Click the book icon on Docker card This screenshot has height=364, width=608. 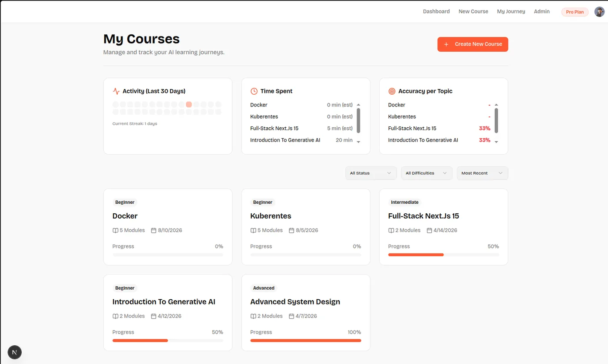tap(115, 231)
